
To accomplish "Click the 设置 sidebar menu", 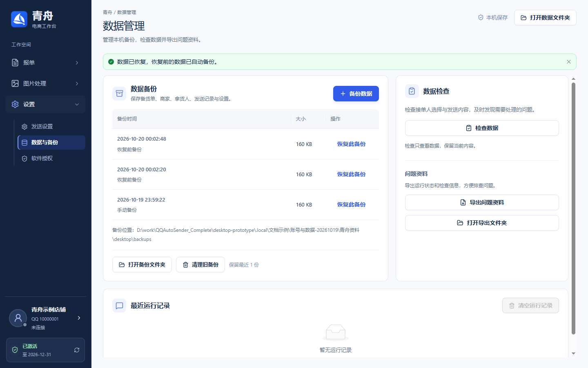I will (45, 104).
